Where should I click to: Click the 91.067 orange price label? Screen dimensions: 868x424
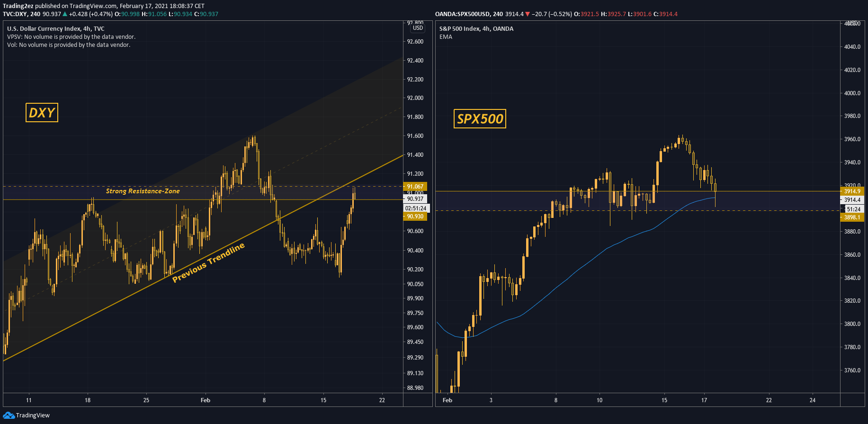tap(415, 187)
